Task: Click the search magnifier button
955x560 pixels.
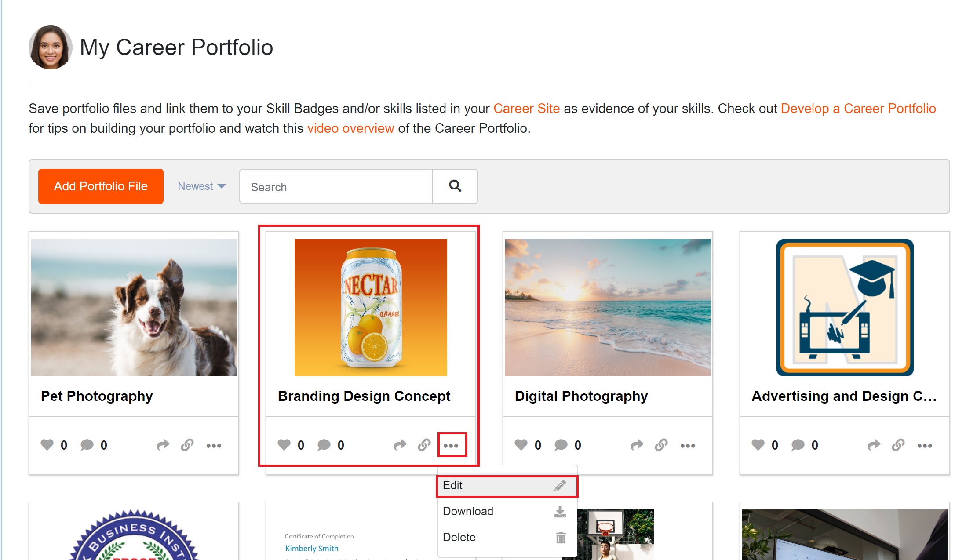Action: pos(455,186)
